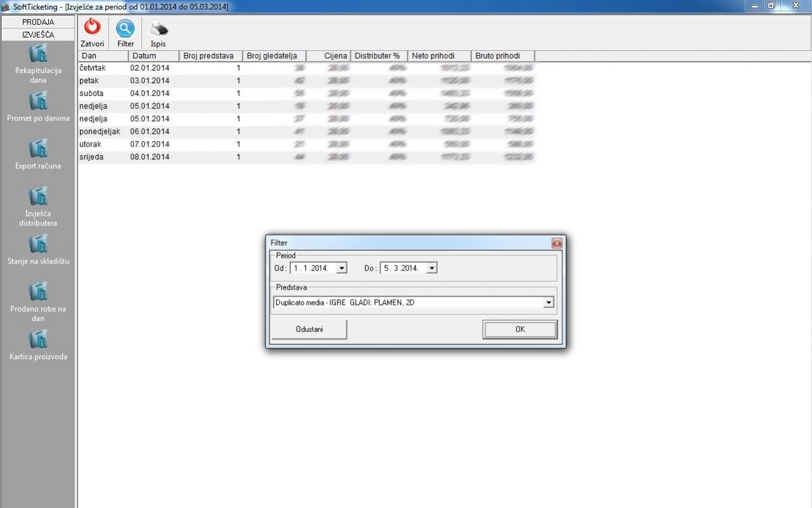Image resolution: width=812 pixels, height=508 pixels.
Task: Open the Predstava combo box list
Action: click(x=549, y=303)
